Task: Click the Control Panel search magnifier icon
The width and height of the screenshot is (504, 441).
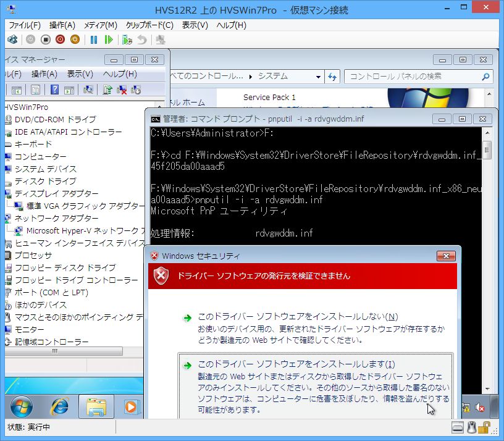Action: tap(485, 77)
